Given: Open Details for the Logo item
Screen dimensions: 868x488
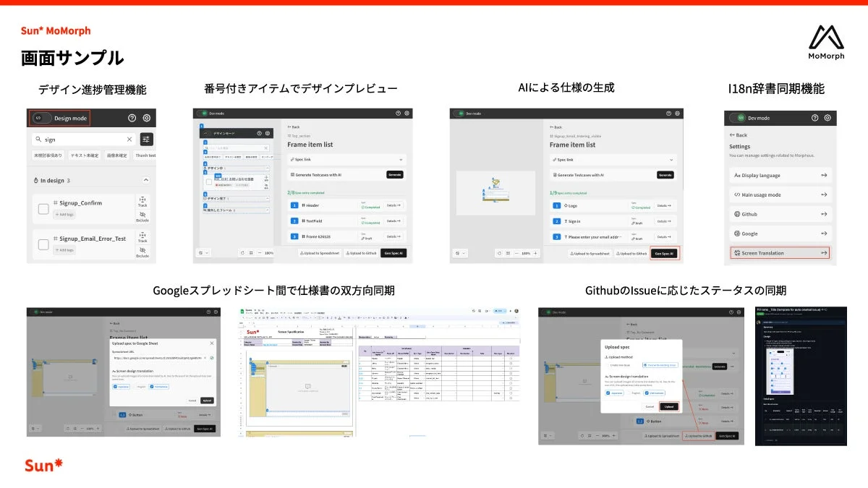Looking at the screenshot, I should tap(664, 205).
